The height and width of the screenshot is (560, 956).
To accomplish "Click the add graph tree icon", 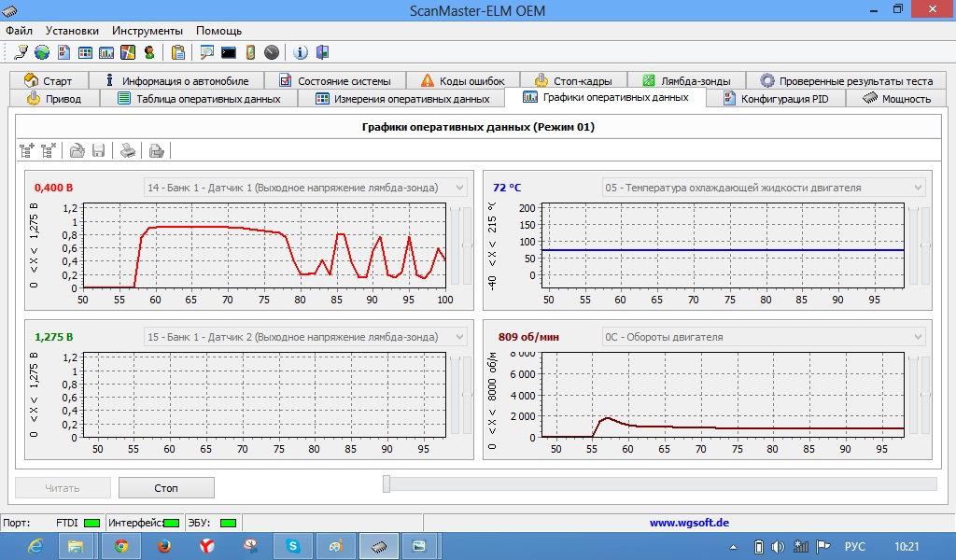I will tap(26, 149).
